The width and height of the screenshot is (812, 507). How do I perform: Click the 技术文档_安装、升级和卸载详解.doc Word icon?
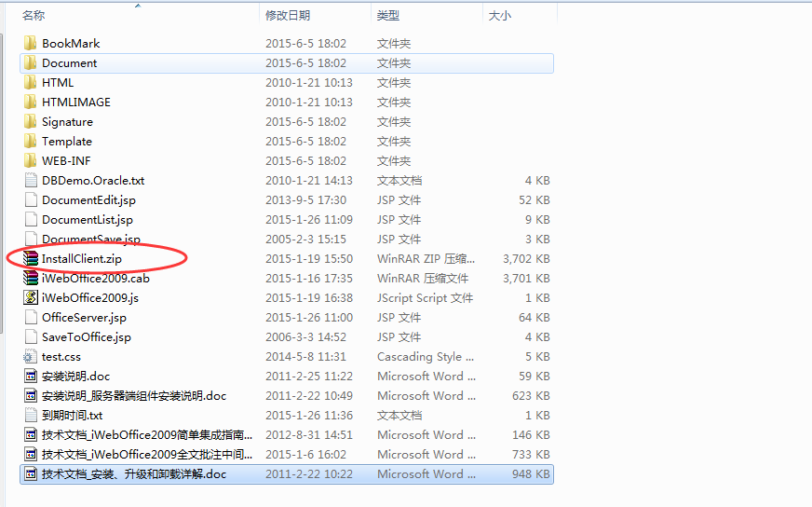point(31,473)
